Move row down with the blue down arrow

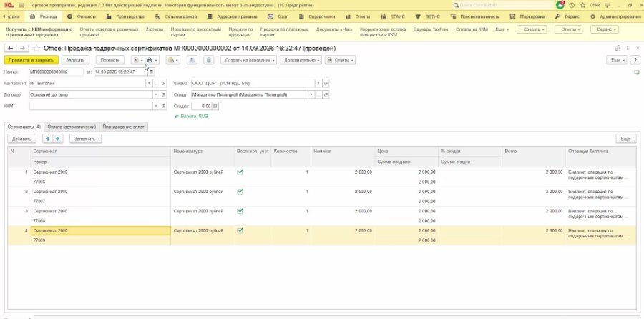click(x=57, y=139)
